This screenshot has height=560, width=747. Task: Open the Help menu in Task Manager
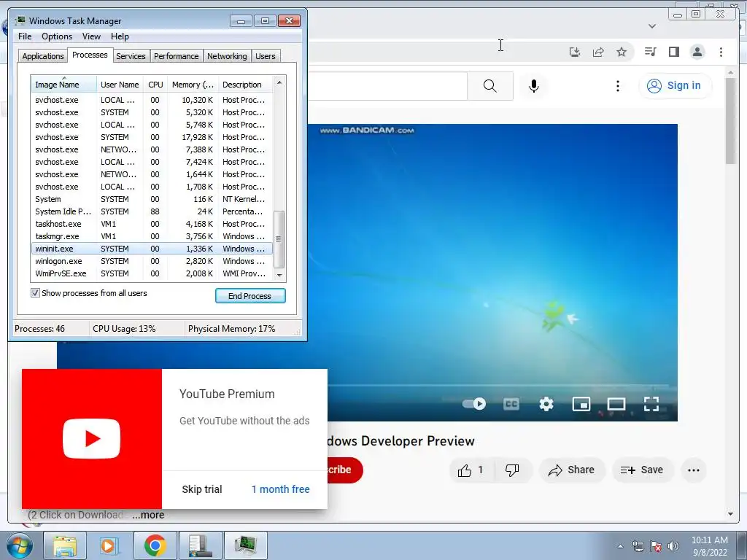(x=120, y=36)
